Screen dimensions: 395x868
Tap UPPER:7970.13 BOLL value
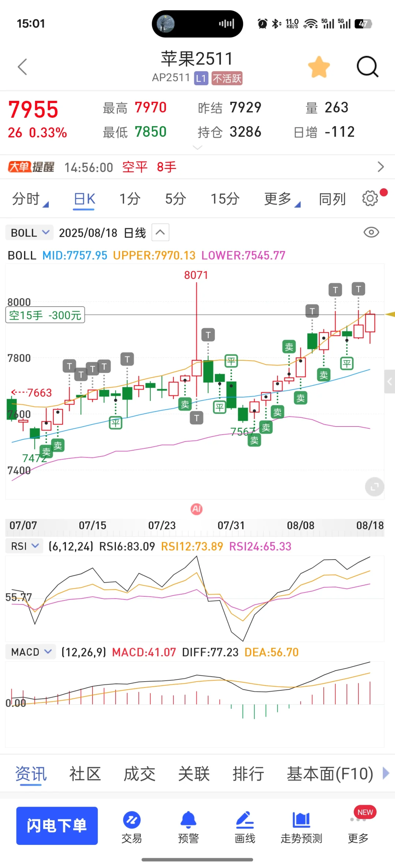click(x=154, y=255)
